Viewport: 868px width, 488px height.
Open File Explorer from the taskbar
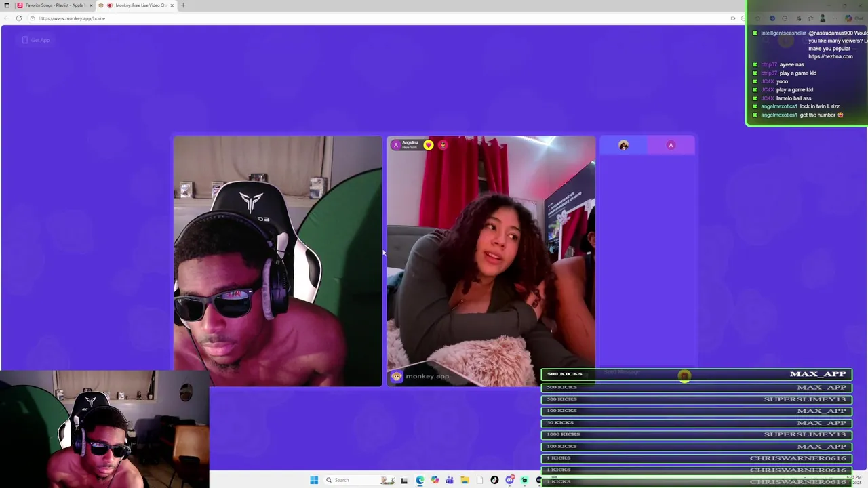coord(465,480)
